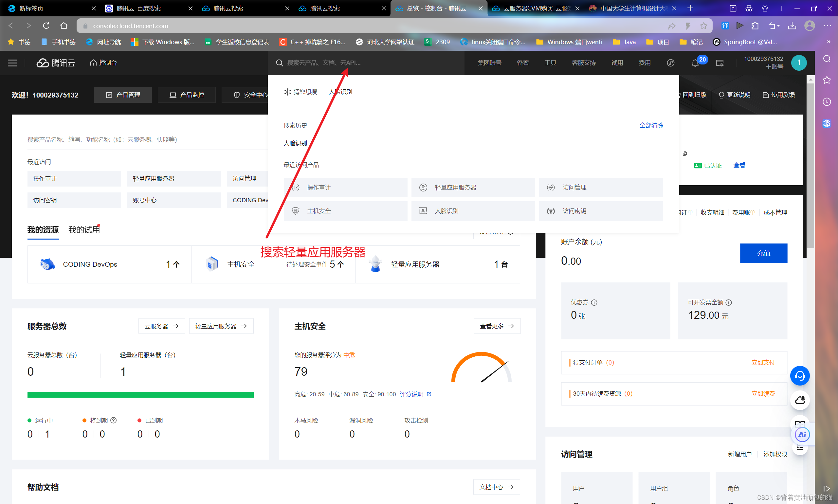Click the Tencent Cloud logo
Screen dimensions: 838x504
(56, 63)
